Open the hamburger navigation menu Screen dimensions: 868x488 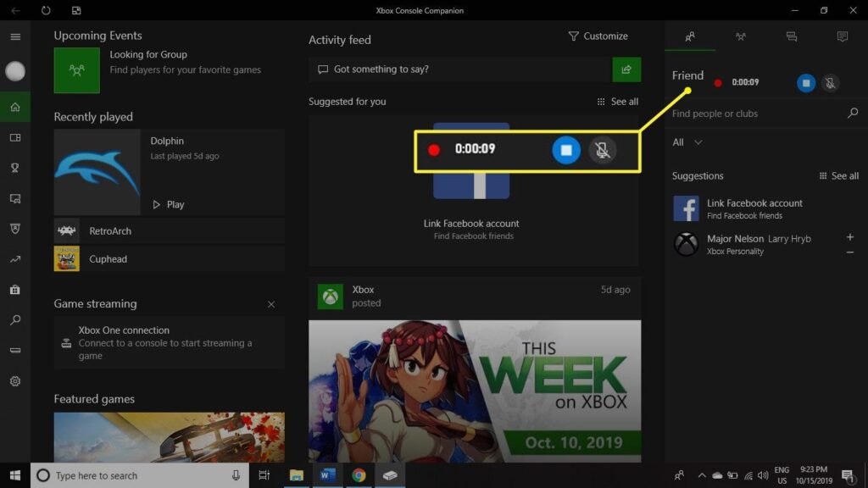(14, 36)
